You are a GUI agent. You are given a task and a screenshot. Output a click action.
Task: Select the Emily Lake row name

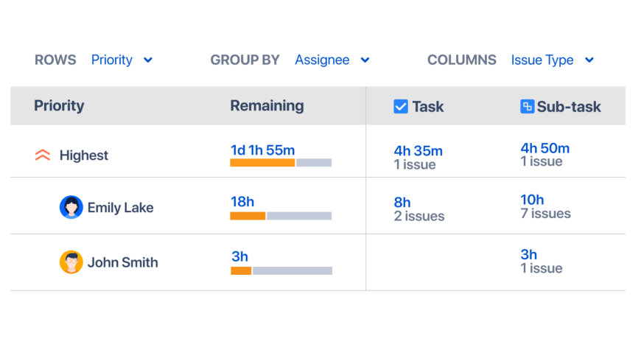[x=120, y=208]
